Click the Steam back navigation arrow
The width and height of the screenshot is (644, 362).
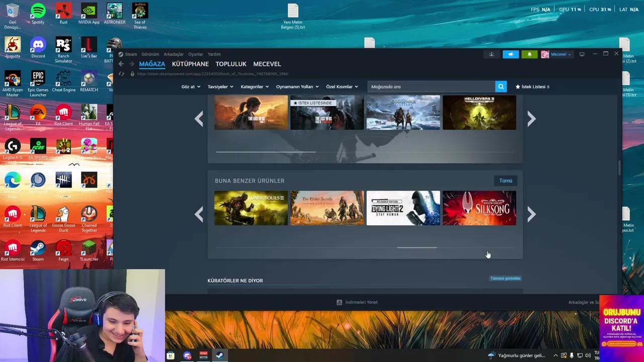click(121, 64)
